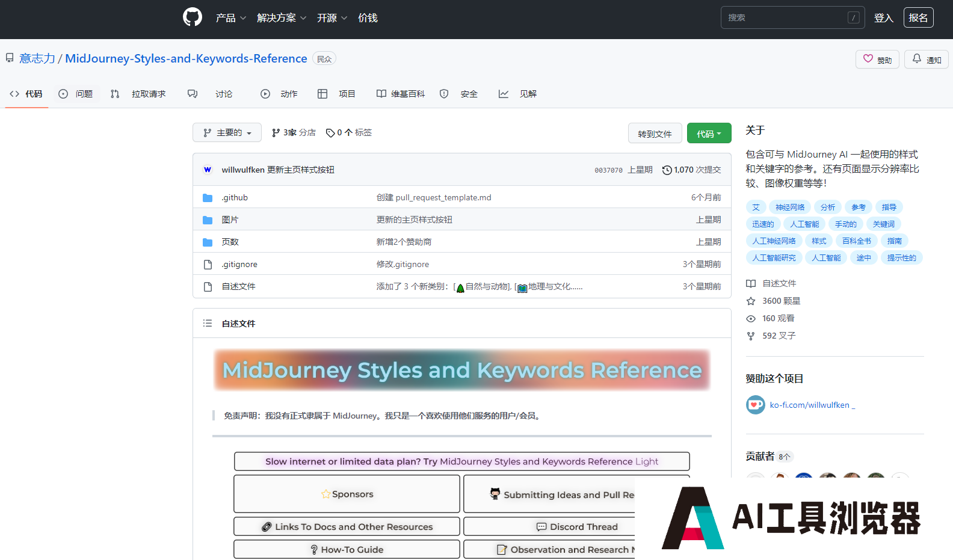Open the 产品 dropdown menu
This screenshot has height=560, width=953.
click(231, 18)
